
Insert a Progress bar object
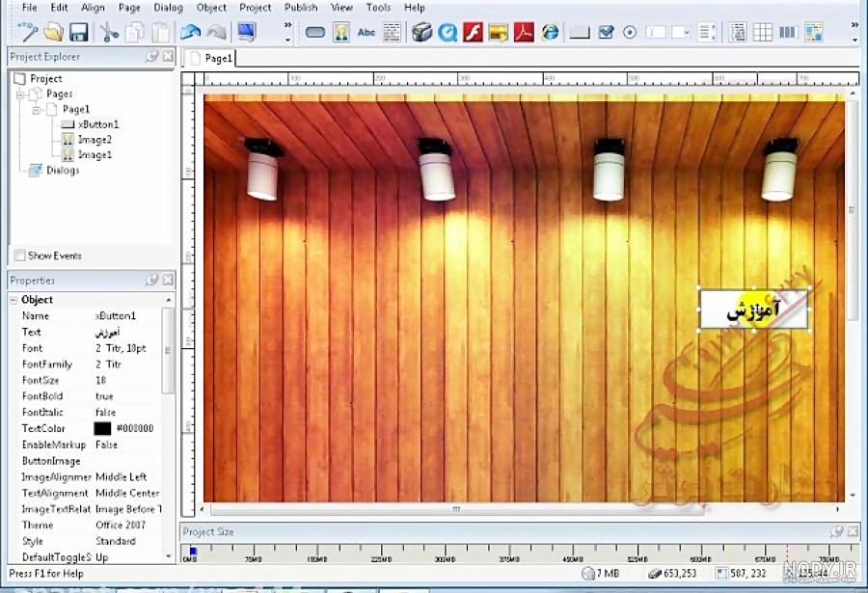tap(788, 33)
